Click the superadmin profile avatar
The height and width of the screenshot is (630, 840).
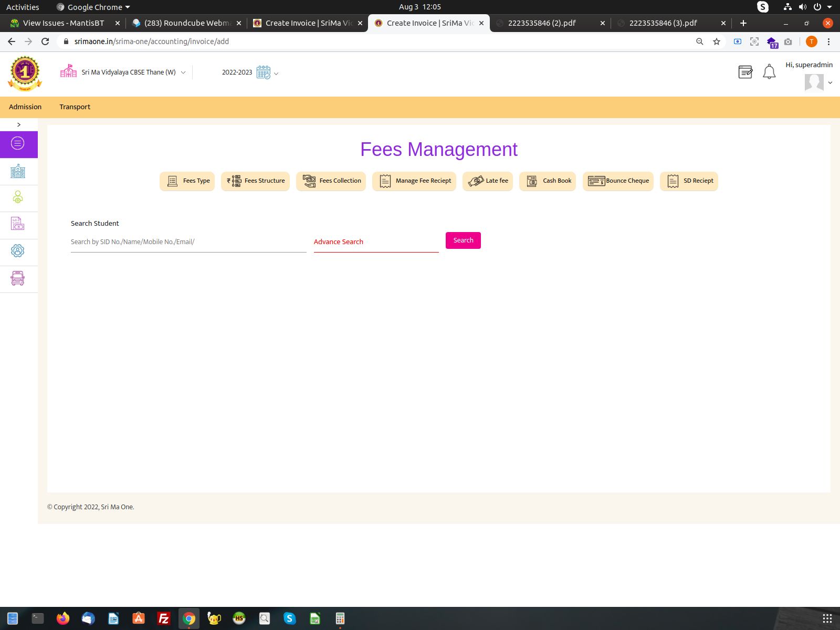point(814,82)
